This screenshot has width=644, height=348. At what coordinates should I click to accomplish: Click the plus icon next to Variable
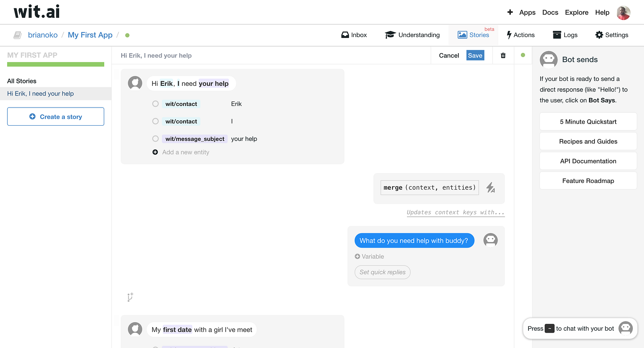pyautogui.click(x=357, y=257)
